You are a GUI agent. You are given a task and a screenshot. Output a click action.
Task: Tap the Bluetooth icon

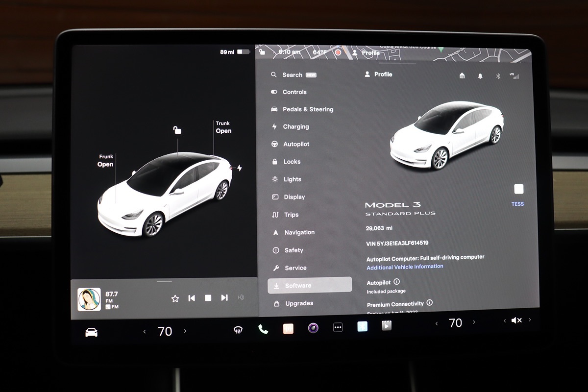(498, 76)
